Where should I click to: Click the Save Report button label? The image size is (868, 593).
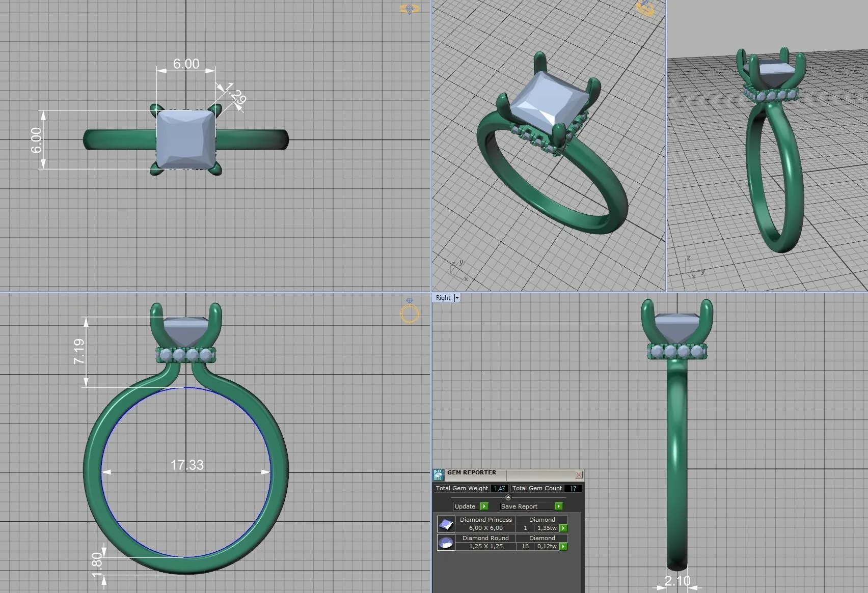[519, 506]
